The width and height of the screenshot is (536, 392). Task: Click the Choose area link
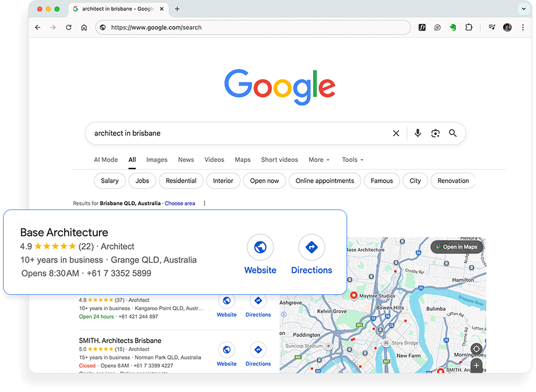[180, 203]
